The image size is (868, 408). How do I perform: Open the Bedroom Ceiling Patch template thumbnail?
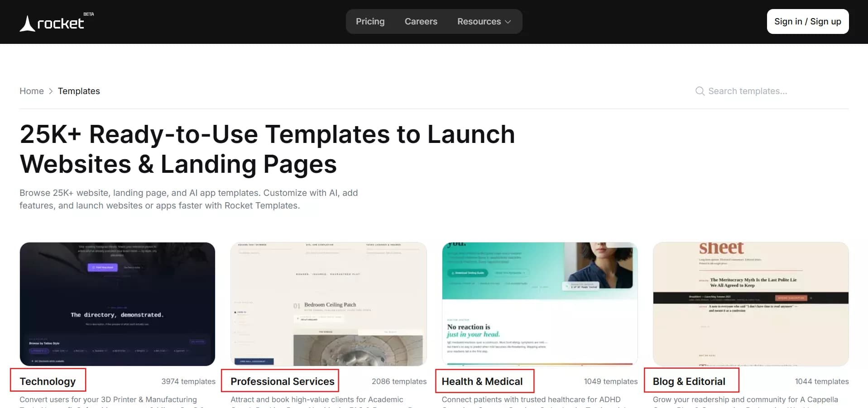click(x=328, y=304)
